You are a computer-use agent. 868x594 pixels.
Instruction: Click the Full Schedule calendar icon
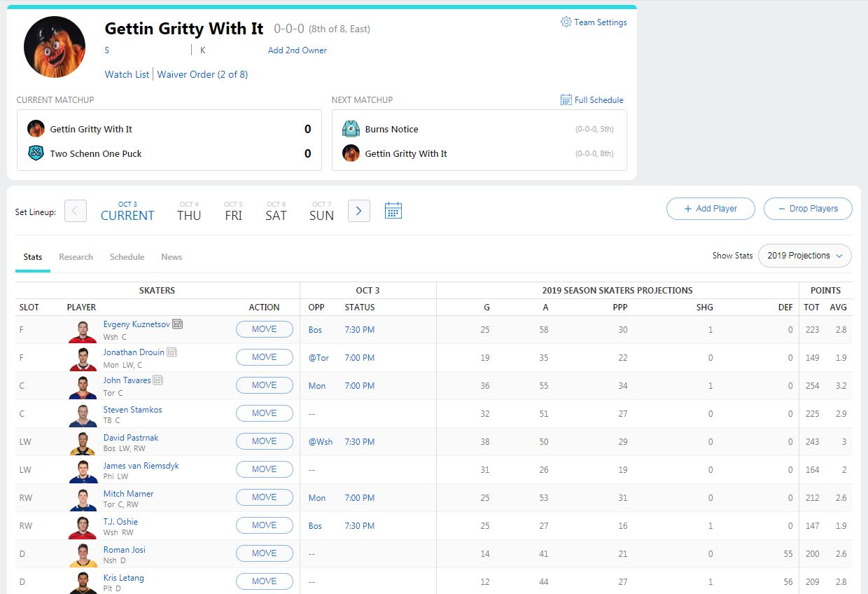coord(565,99)
